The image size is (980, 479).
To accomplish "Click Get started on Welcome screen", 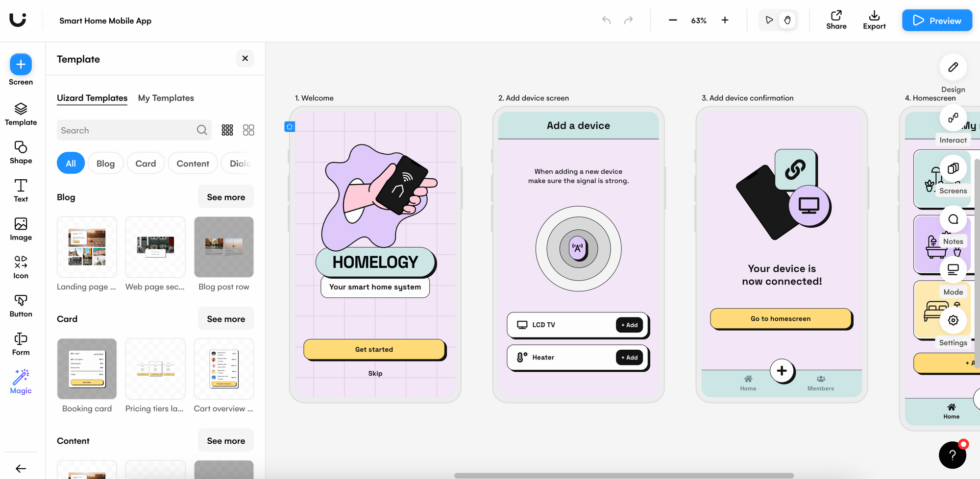I will [x=374, y=349].
